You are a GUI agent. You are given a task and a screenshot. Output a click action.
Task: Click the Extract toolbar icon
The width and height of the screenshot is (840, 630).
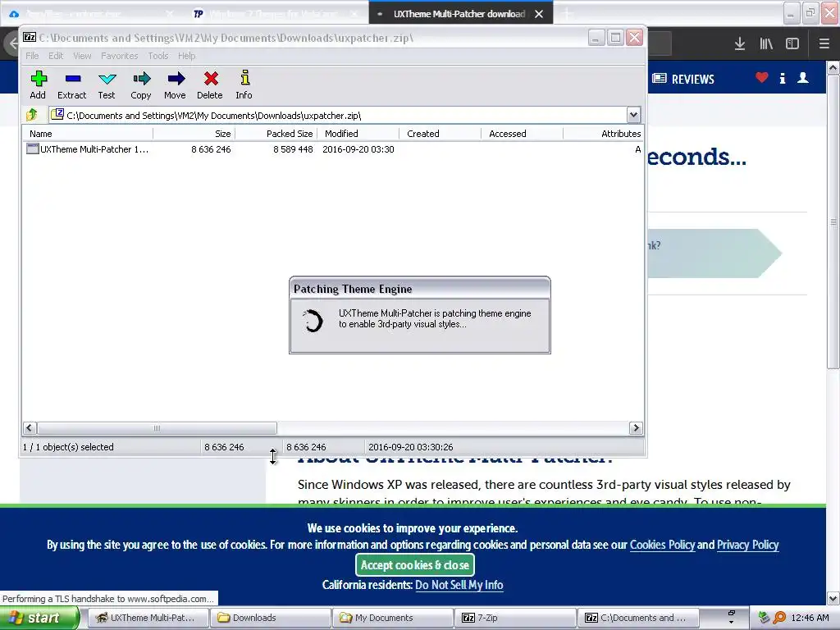(72, 84)
